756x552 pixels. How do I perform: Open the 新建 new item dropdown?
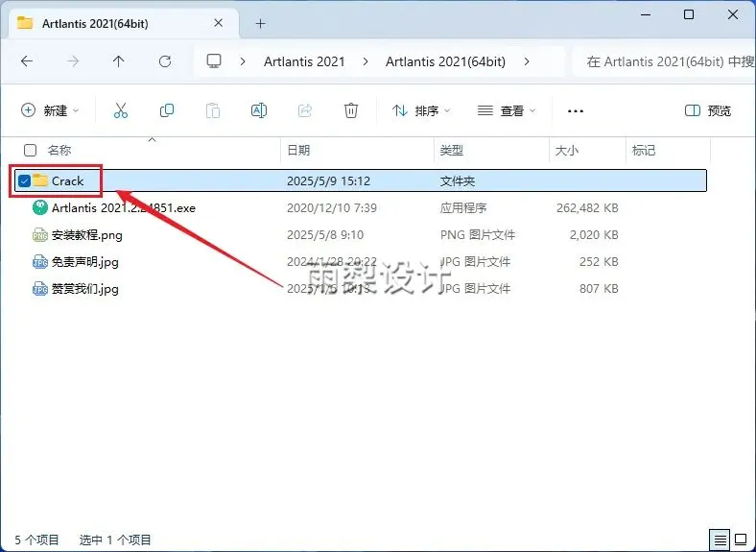50,110
